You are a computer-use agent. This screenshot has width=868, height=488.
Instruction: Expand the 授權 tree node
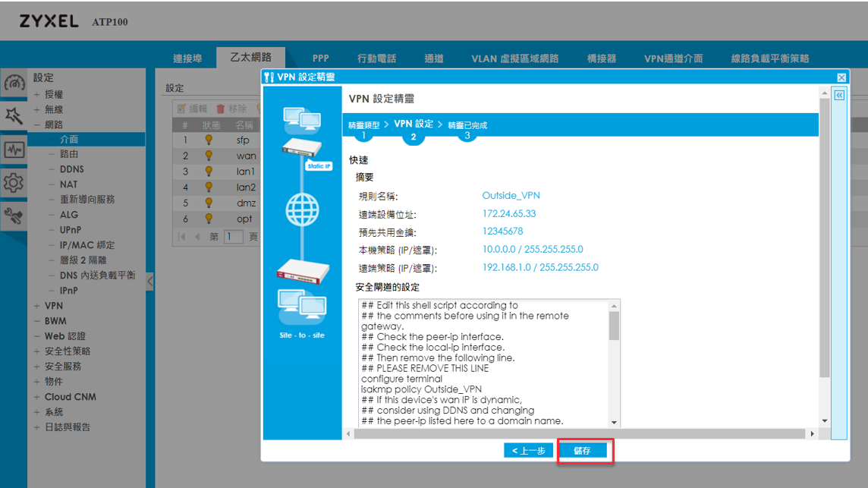click(36, 94)
